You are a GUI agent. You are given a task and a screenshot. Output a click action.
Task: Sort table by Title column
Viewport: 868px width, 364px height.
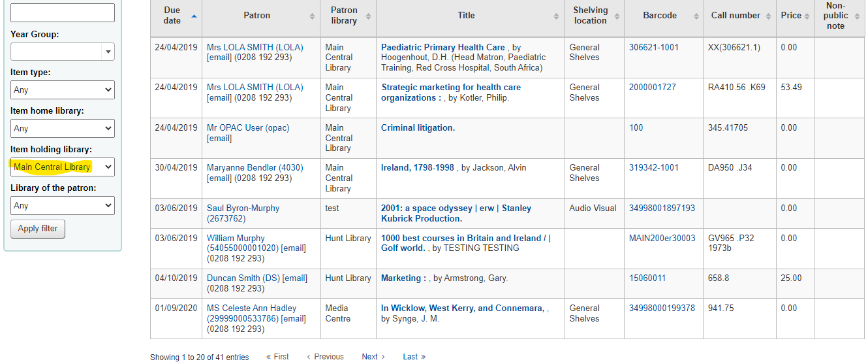471,16
